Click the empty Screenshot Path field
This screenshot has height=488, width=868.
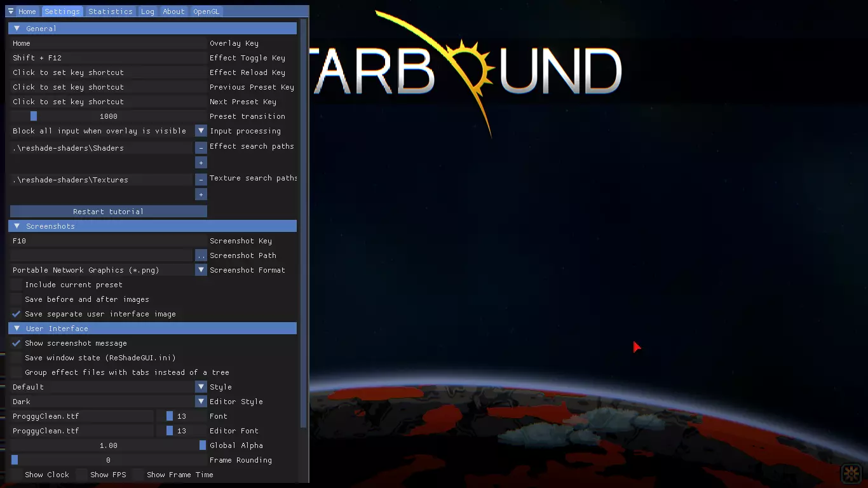[101, 255]
